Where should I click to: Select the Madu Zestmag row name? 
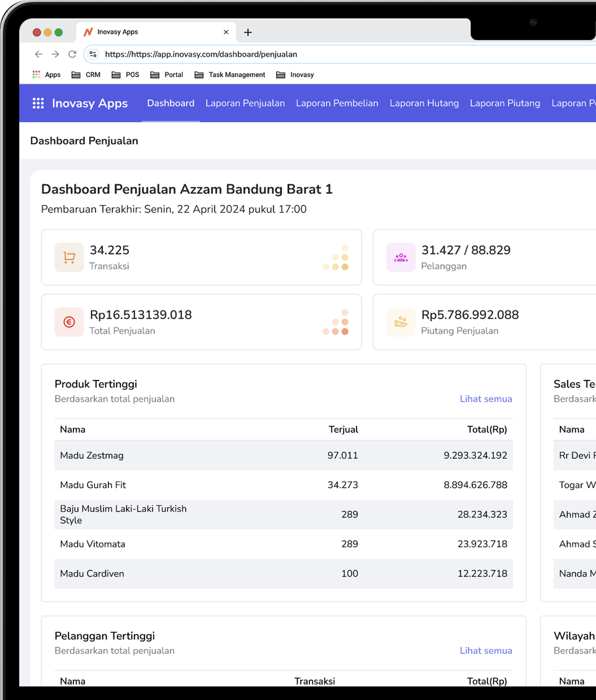tap(92, 455)
